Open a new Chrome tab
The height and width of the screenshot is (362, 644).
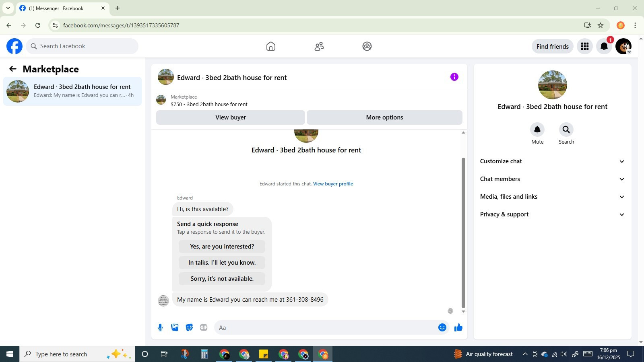click(118, 8)
